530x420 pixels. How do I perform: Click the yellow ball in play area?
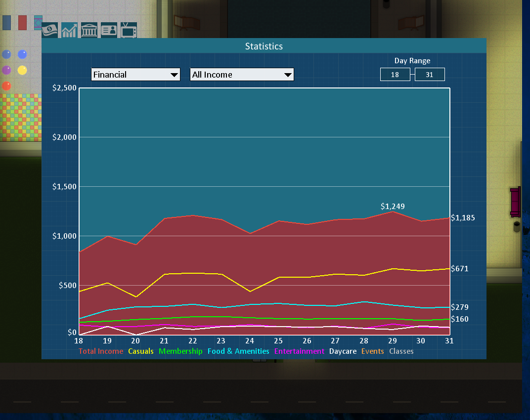click(x=22, y=70)
